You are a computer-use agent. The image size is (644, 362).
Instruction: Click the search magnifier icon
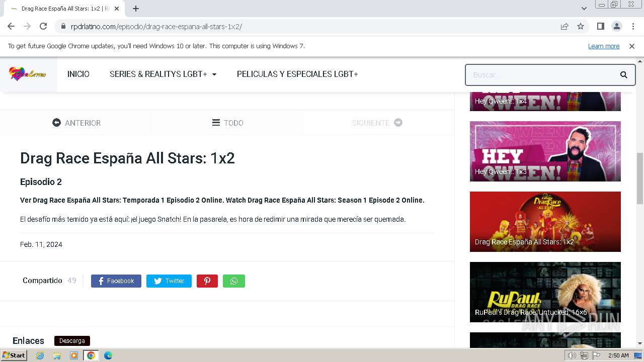(x=624, y=75)
